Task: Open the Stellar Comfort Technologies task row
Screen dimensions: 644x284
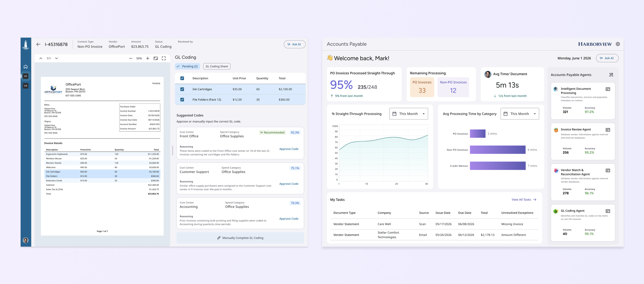Action: pyautogui.click(x=434, y=235)
